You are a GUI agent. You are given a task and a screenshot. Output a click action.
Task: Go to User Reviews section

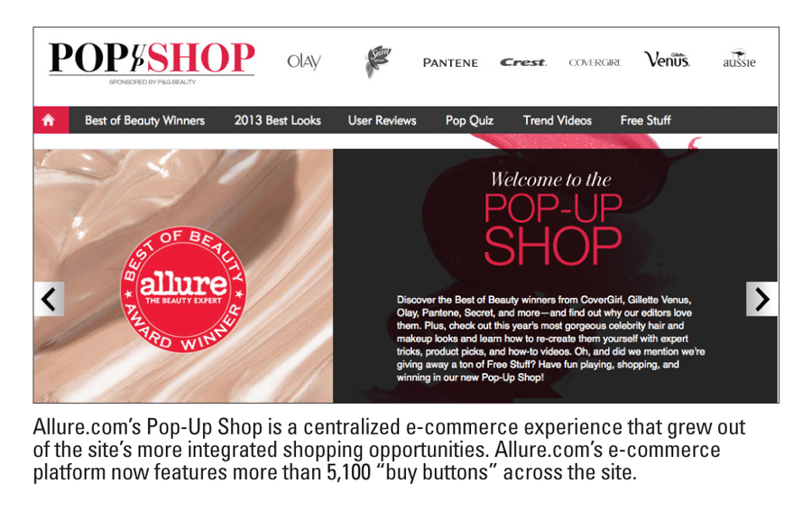383,120
